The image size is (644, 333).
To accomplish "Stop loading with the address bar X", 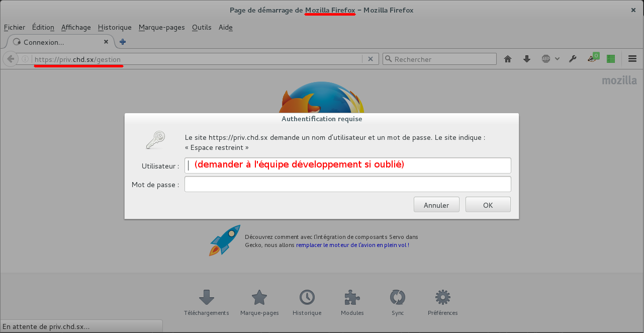I will (x=371, y=59).
